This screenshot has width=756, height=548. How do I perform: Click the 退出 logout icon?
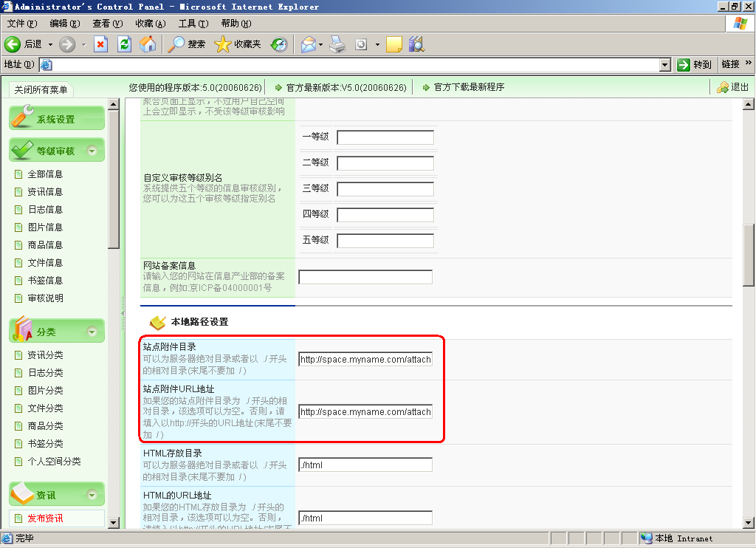click(x=722, y=87)
